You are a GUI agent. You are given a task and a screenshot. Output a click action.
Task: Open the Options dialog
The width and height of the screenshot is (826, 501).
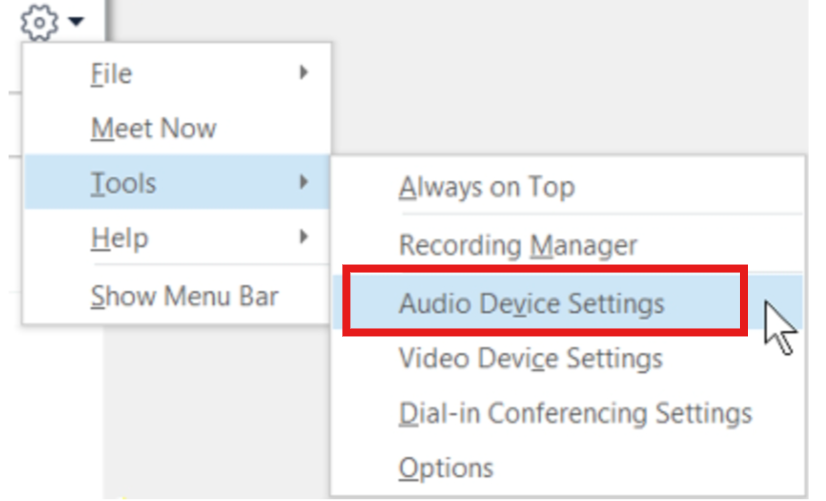click(567, 468)
